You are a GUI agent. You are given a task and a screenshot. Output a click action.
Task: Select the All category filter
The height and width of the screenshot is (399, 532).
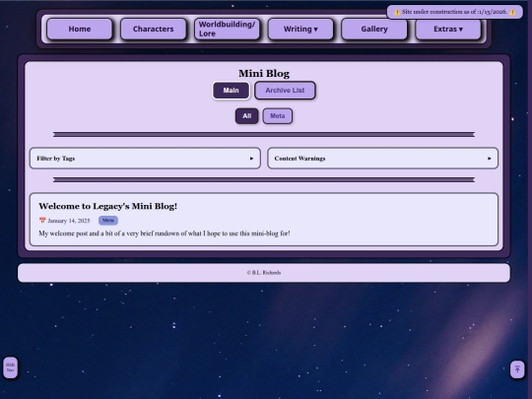click(247, 116)
